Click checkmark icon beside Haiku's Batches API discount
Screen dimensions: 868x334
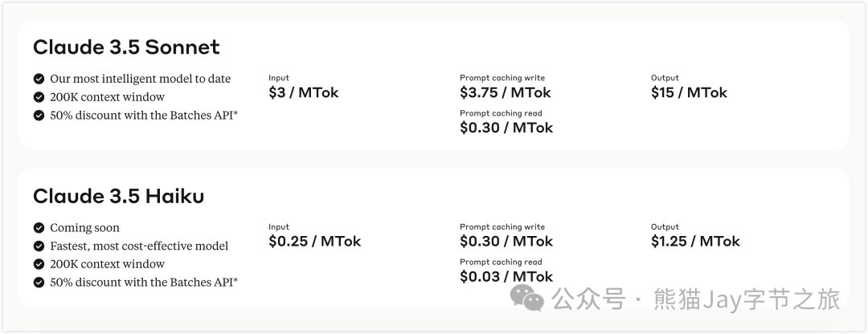coord(39,282)
